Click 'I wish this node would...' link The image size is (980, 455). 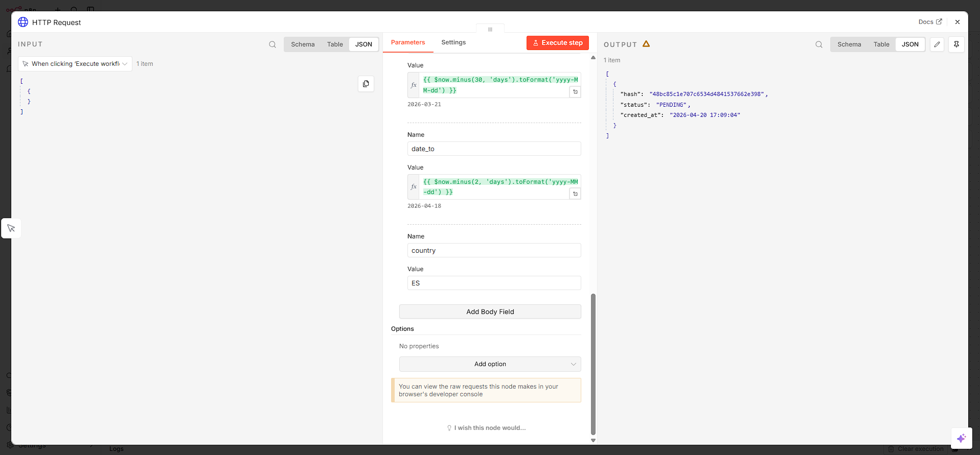(x=486, y=428)
